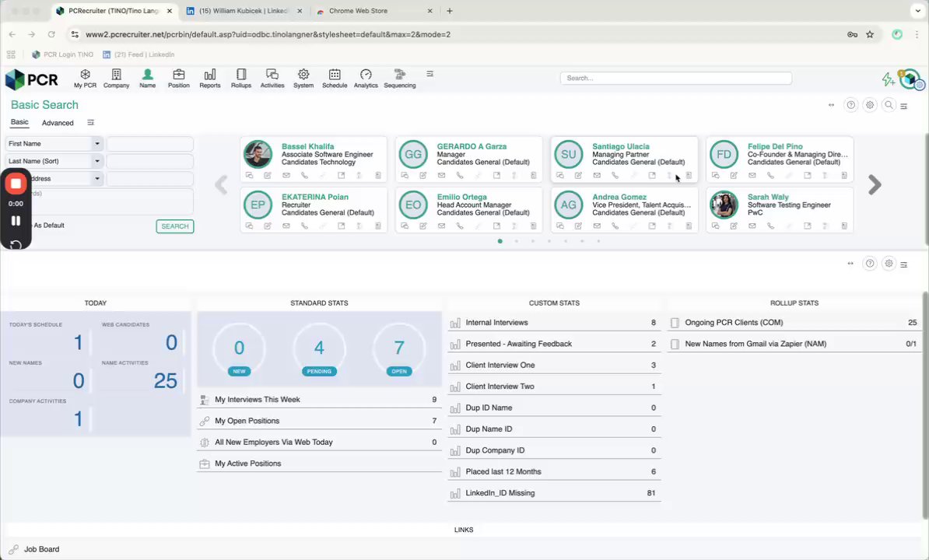Email Sarah Waly via envelope icon
The image size is (929, 560).
coord(752,226)
